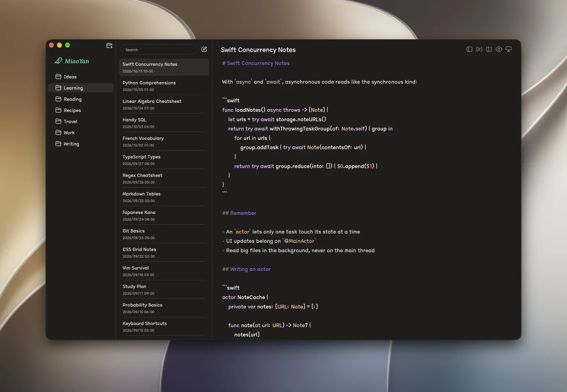The height and width of the screenshot is (392, 567).
Task: Toggle sidebar visibility icon
Action: 469,49
